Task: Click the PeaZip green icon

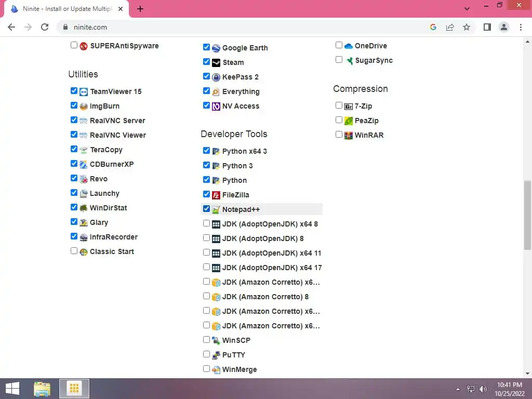Action: [x=349, y=121]
